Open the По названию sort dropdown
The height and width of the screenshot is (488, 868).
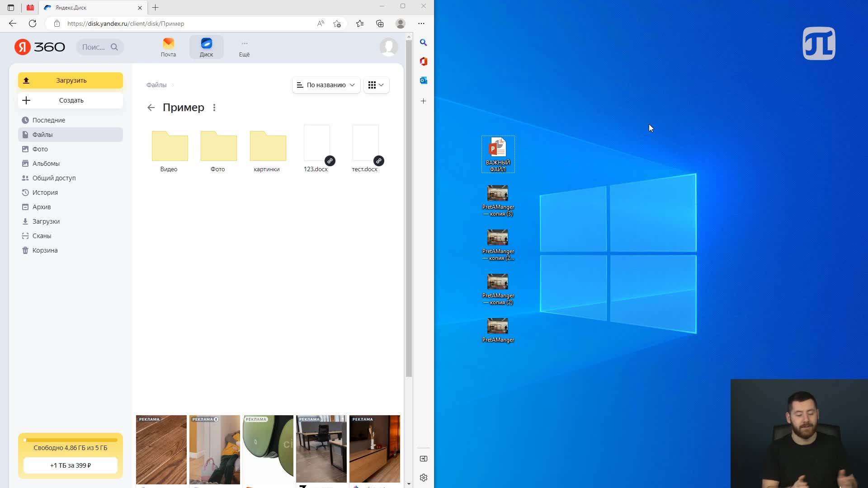326,85
